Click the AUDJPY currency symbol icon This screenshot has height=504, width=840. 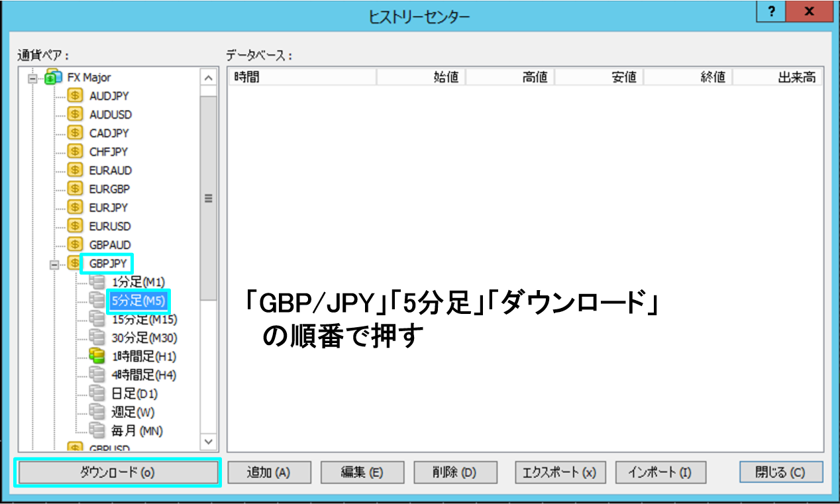pos(75,96)
